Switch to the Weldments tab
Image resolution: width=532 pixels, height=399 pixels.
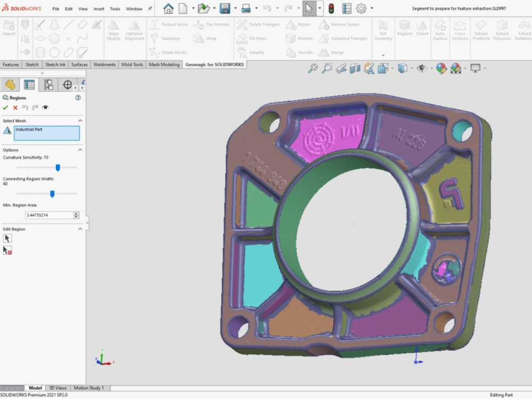click(104, 64)
